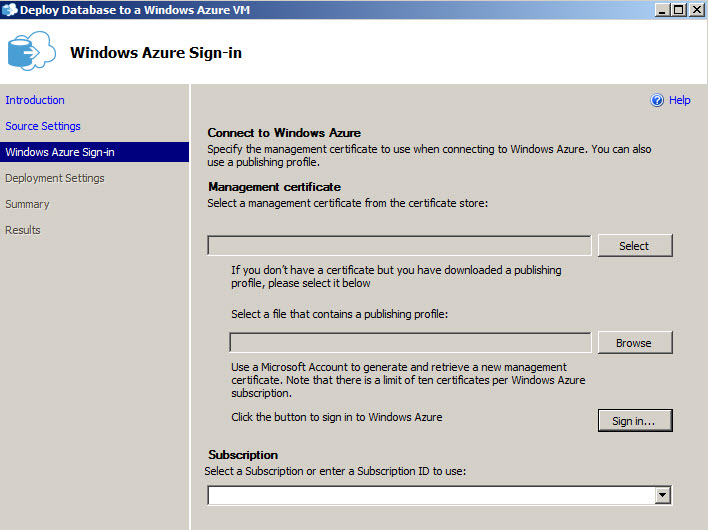Select the Results step
The height and width of the screenshot is (530, 708).
(x=23, y=230)
